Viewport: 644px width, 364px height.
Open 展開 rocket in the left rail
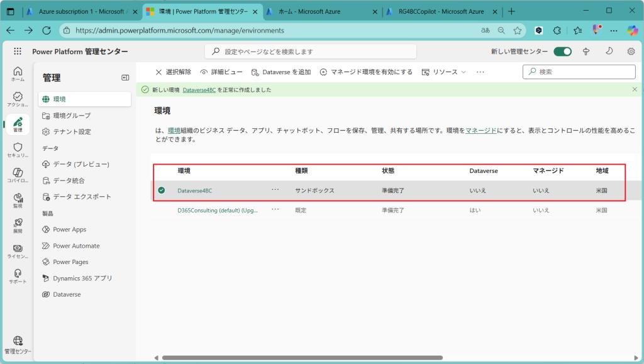18,226
